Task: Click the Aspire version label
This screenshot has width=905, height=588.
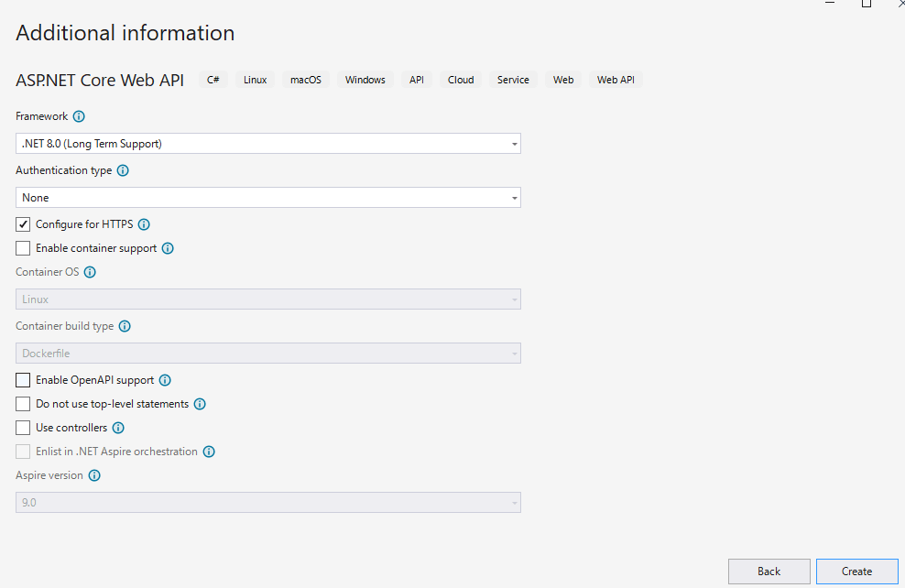Action: point(49,475)
